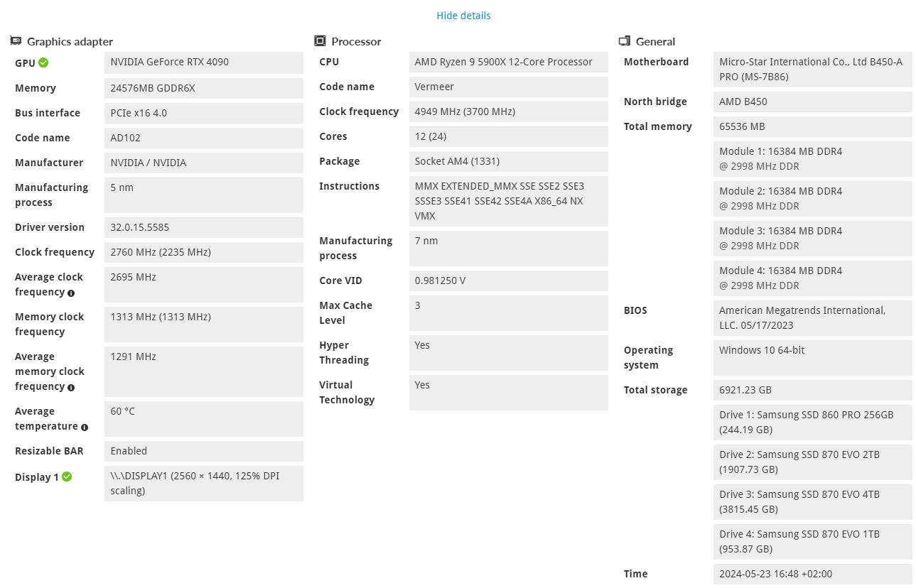
Task: Click the 6921.23 GB total storage value
Action: [x=813, y=390]
